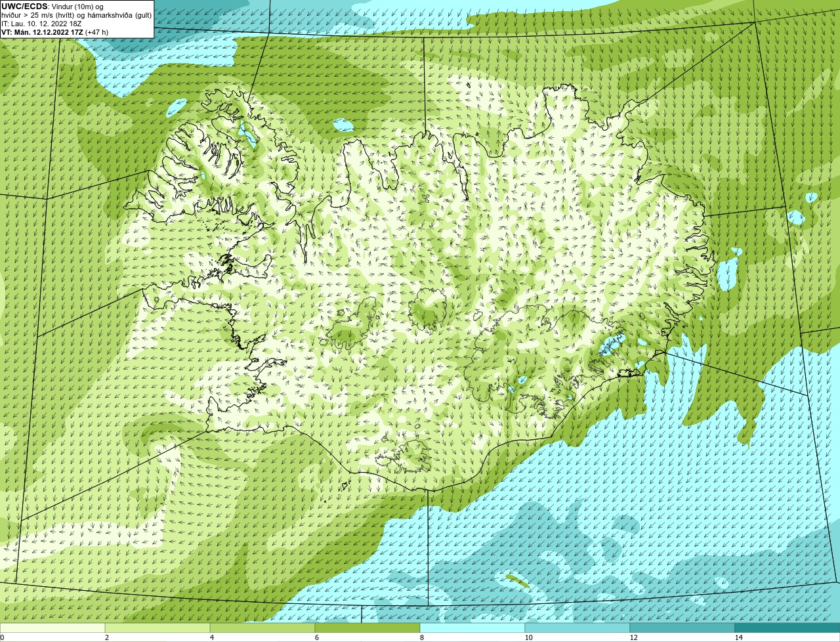
Task: Select the '6' label on the wind speed scale
Action: 316,637
